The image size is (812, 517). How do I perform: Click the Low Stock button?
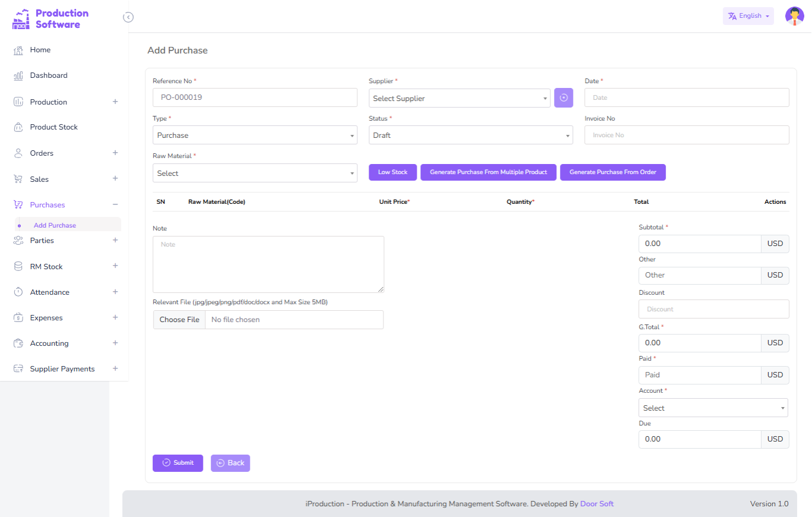[x=392, y=172]
